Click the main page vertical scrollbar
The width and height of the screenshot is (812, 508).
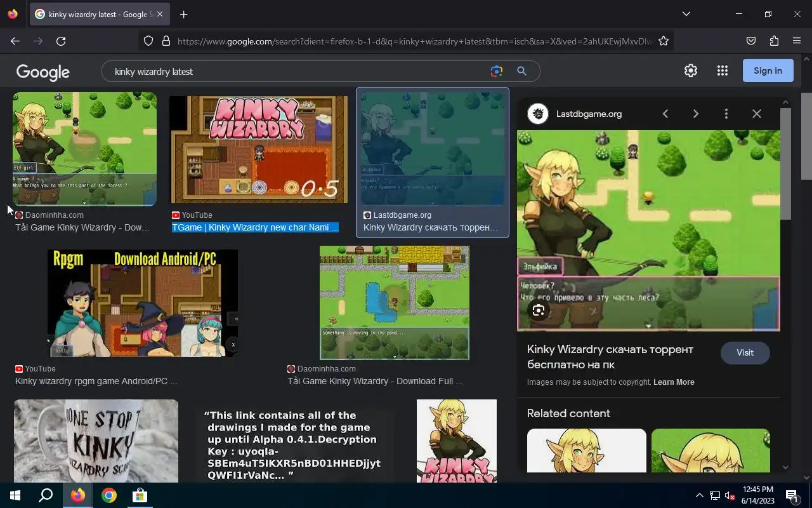(806, 135)
